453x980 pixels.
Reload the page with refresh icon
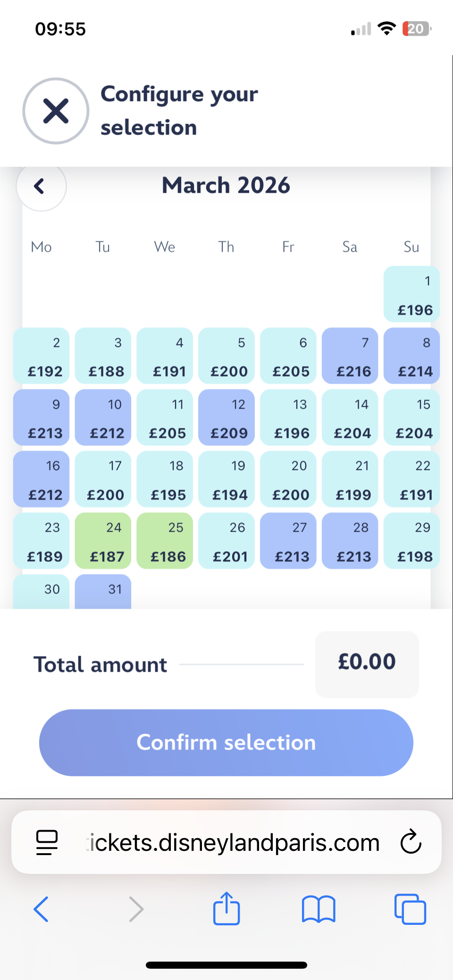(x=411, y=842)
